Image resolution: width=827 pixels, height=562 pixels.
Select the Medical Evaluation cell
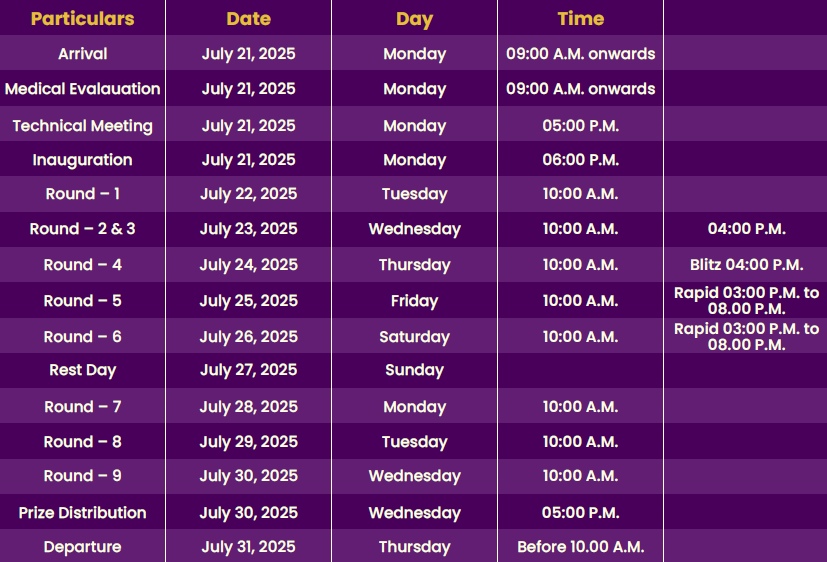tap(82, 89)
